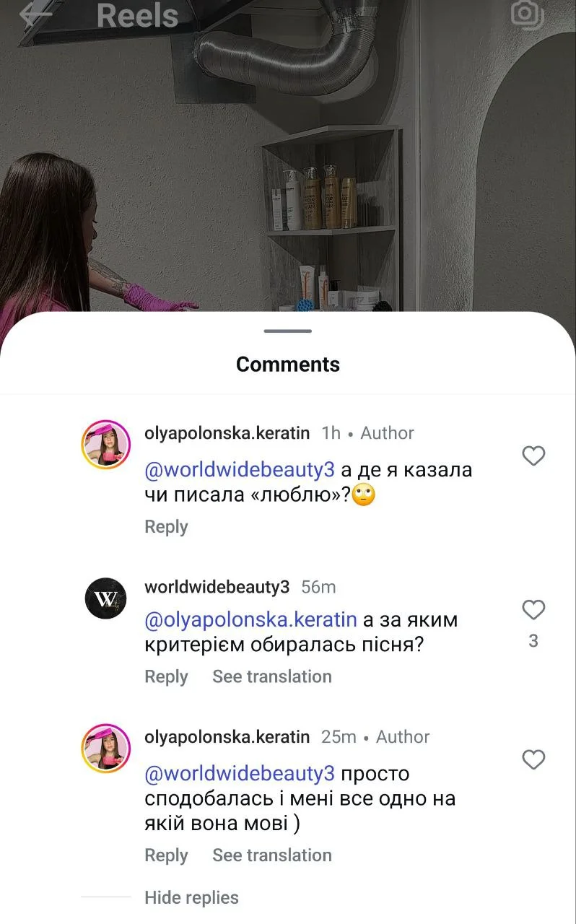Viewport: 576px width, 924px height.
Task: Open username worldwidebeauty3 above the 56m comment
Action: pyautogui.click(x=217, y=587)
